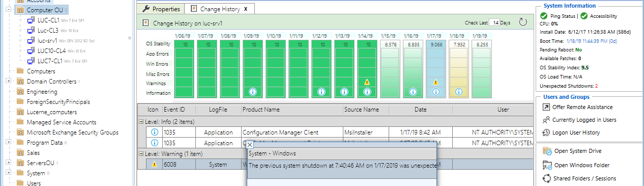
Task: Expand the Program Data tree node
Action: tap(8, 142)
